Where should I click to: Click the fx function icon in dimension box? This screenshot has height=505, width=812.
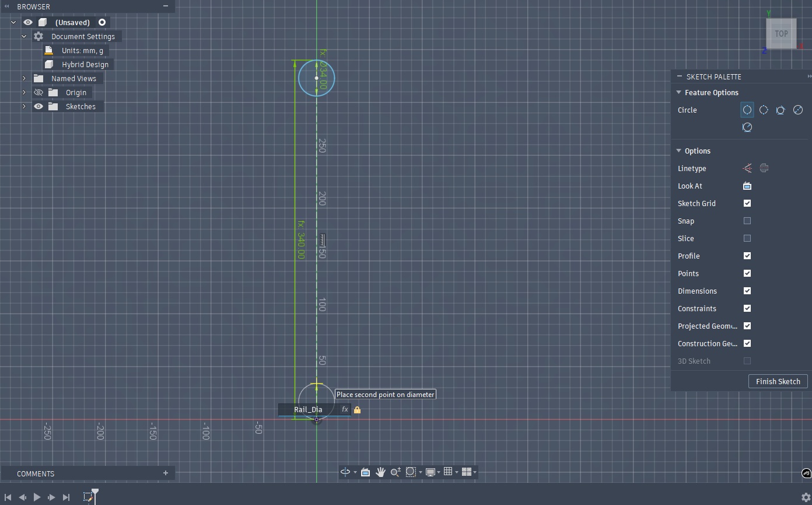pos(345,409)
